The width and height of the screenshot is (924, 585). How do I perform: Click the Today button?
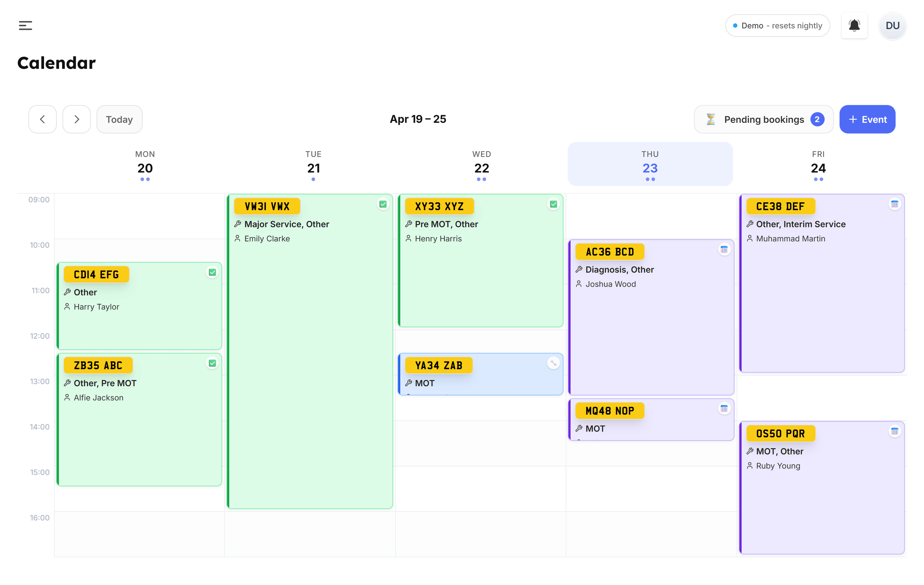(119, 119)
